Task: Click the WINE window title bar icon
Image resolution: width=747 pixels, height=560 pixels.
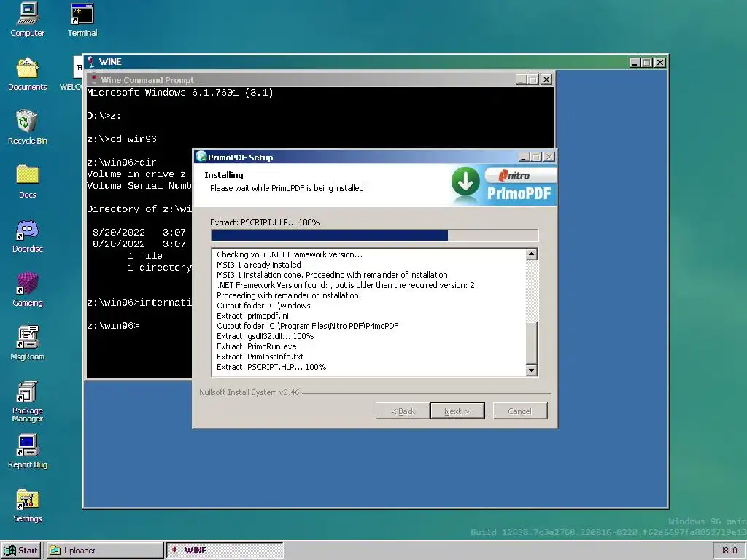Action: 91,62
